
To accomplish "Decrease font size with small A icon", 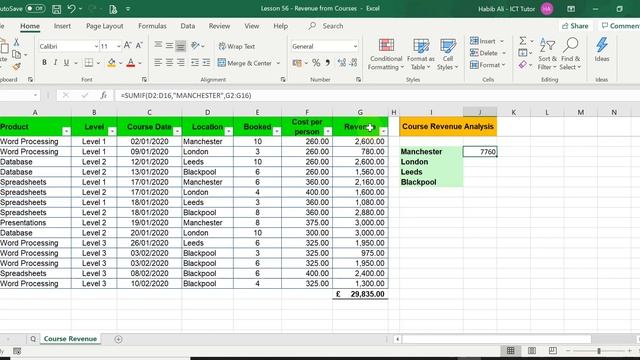I will (139, 46).
